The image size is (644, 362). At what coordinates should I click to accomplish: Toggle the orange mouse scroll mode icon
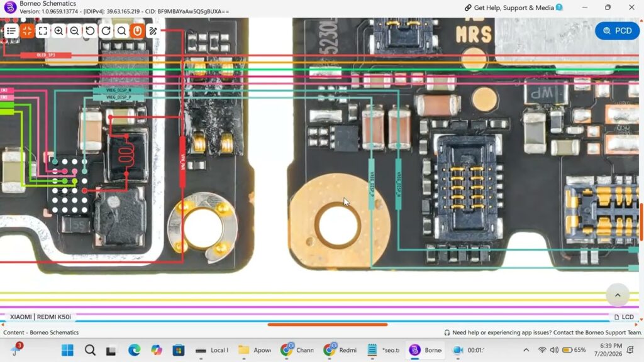(137, 31)
